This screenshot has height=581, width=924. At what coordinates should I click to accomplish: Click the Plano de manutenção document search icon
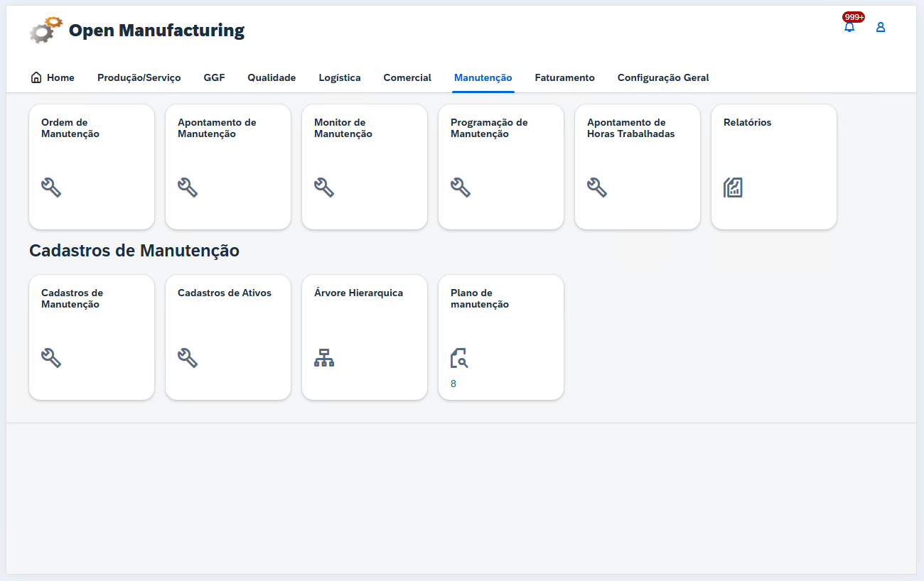click(x=460, y=358)
